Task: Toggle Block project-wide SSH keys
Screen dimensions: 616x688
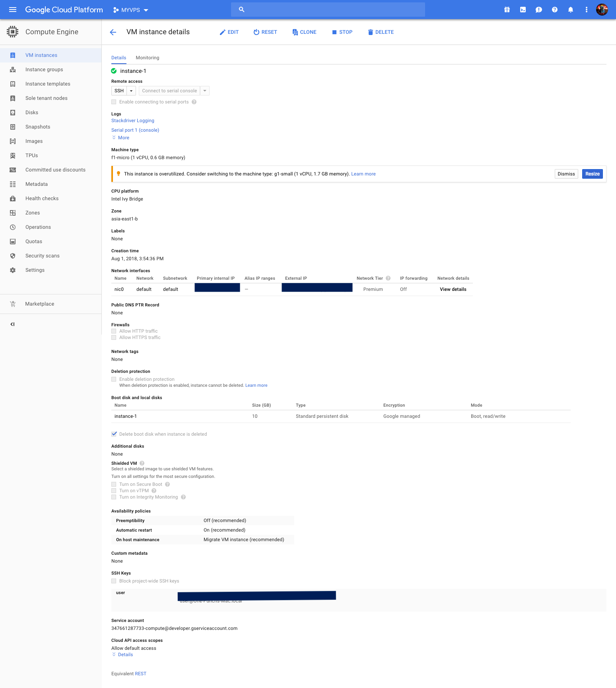Action: coord(114,581)
